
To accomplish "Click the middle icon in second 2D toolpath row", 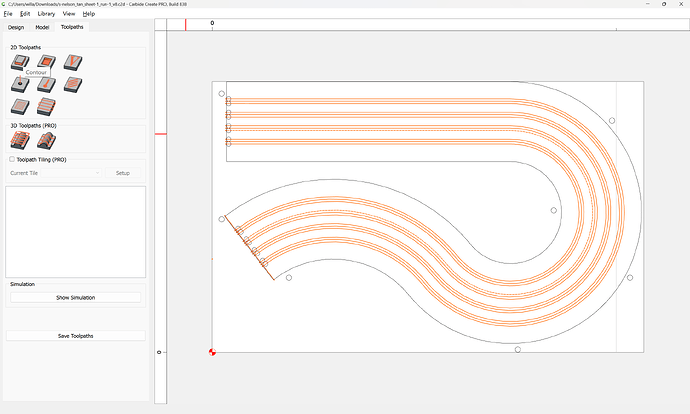I will click(x=45, y=84).
